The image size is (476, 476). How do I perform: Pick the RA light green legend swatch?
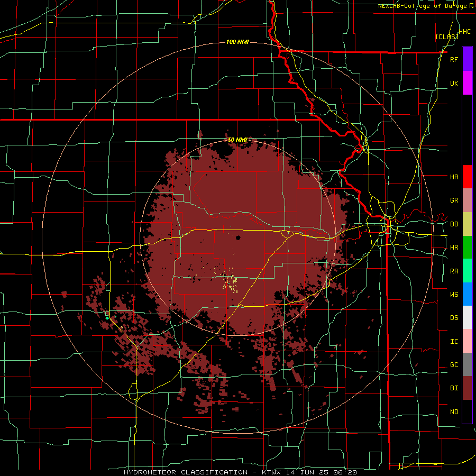(467, 271)
